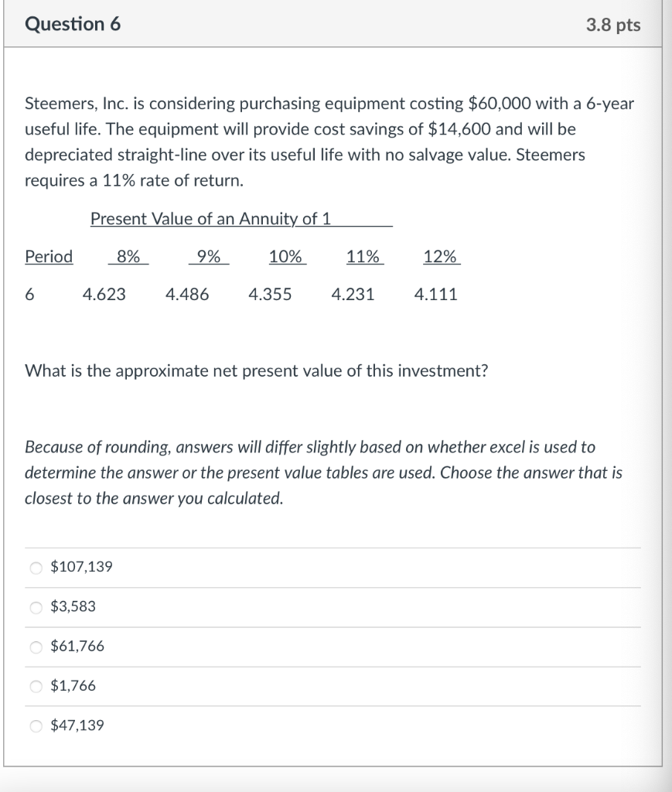672x792 pixels.
Task: Click the 9% column header
Action: click(208, 257)
